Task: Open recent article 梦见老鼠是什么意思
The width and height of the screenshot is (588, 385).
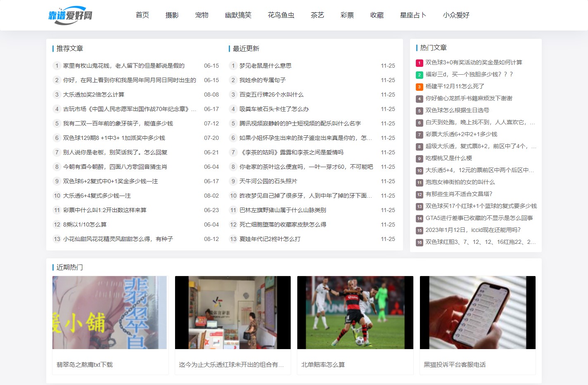Action: tap(266, 66)
